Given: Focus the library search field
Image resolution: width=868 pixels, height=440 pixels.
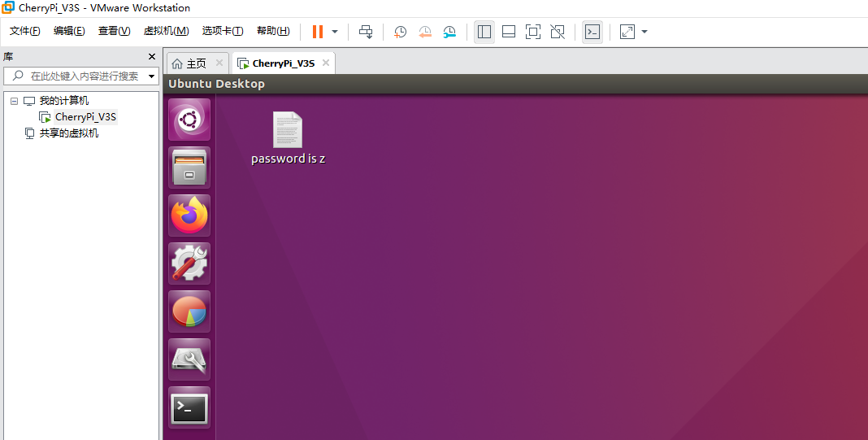Looking at the screenshot, I should tap(80, 76).
